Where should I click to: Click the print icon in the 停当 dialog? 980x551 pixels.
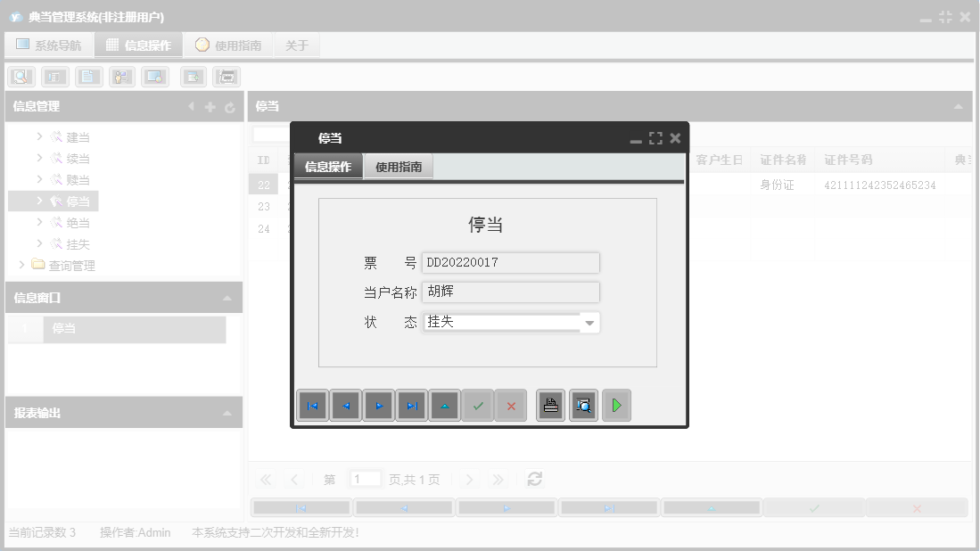[550, 406]
